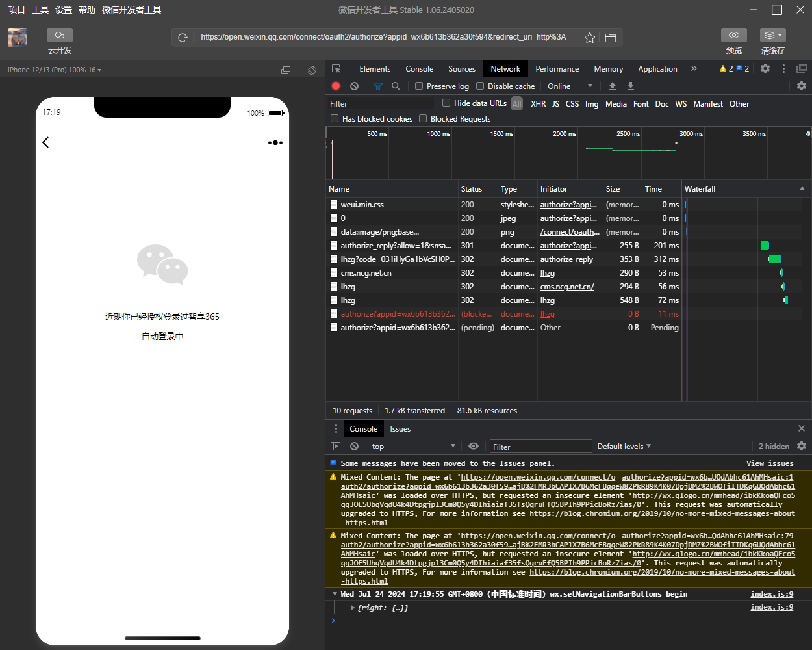The image size is (812, 650).
Task: Open the DevTools three-dot menu
Action: click(783, 68)
